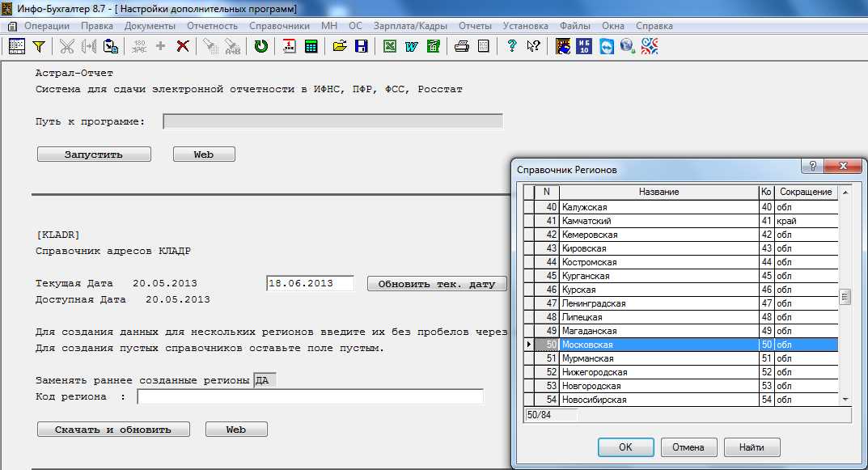Click the 180 ЗРС toolbar icon
The width and height of the screenshot is (868, 470).
[139, 46]
